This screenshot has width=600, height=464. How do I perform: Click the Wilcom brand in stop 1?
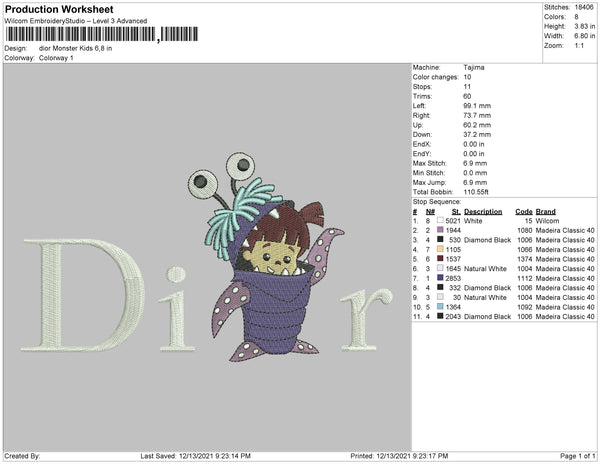[x=547, y=221]
